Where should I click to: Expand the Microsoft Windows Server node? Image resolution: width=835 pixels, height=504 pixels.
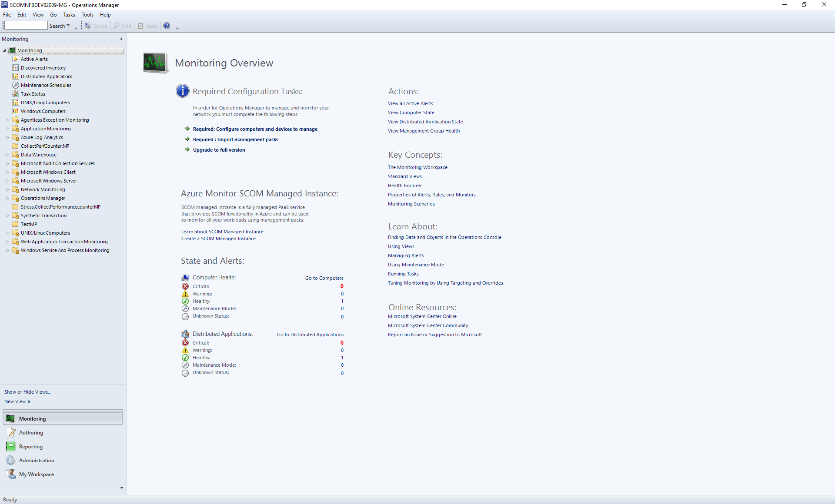click(x=6, y=180)
